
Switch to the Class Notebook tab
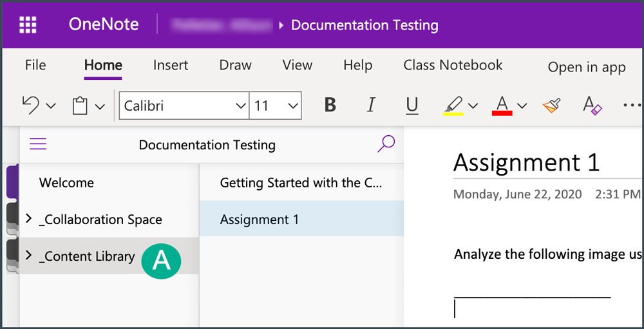(x=453, y=65)
